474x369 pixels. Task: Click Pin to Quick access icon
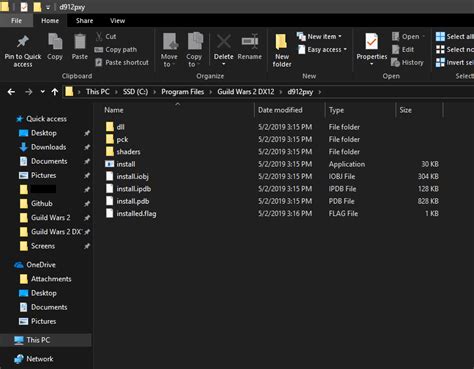point(23,42)
